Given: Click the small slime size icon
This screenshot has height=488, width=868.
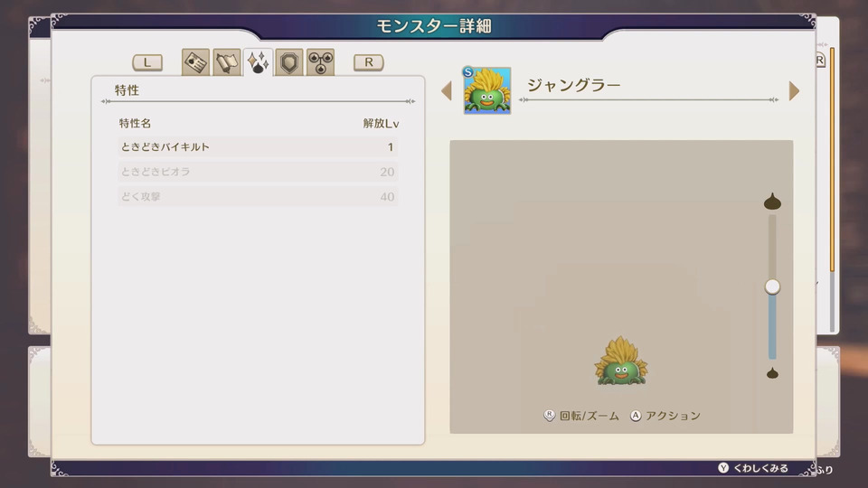Looking at the screenshot, I should coord(772,373).
